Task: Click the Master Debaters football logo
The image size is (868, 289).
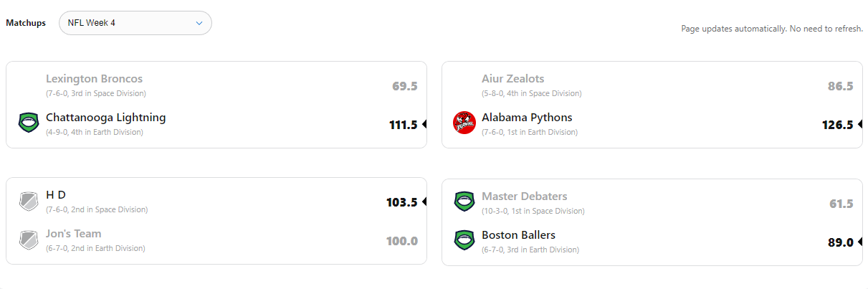Action: (x=464, y=202)
